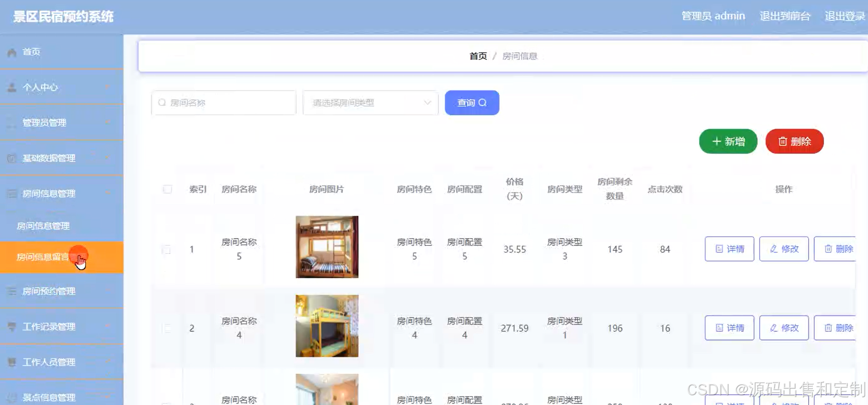Expand chevron of 景点信息管理
This screenshot has width=868, height=405.
pyautogui.click(x=107, y=397)
